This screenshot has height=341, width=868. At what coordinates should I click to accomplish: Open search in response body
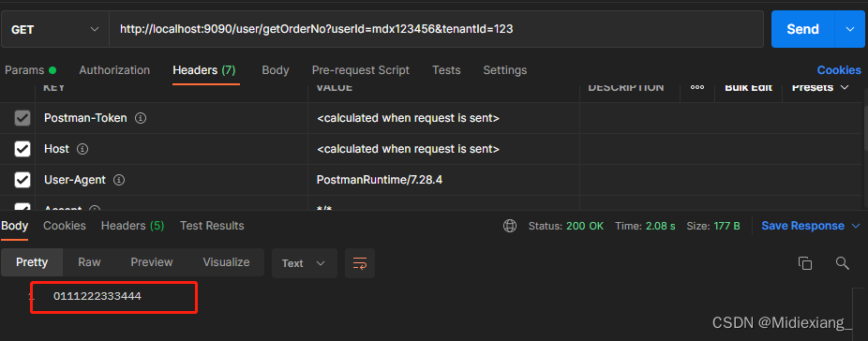(843, 263)
